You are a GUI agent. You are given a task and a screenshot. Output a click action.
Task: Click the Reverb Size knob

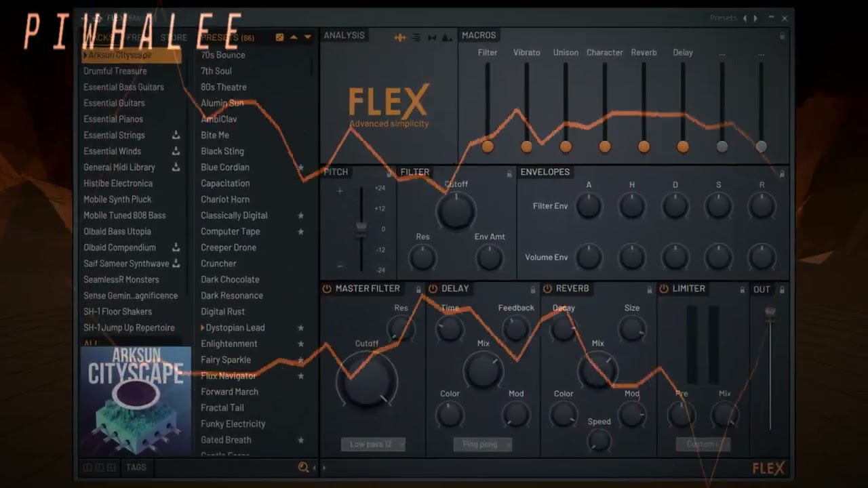[632, 328]
